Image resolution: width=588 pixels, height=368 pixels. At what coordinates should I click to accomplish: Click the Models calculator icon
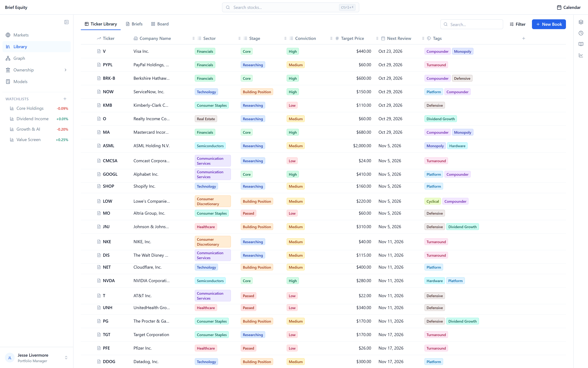(8, 82)
